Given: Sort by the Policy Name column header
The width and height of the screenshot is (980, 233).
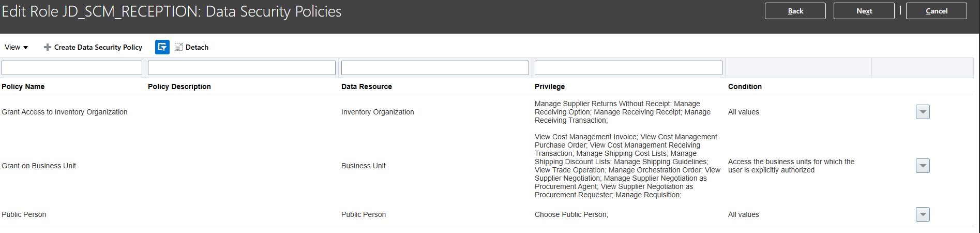Looking at the screenshot, I should pyautogui.click(x=23, y=86).
